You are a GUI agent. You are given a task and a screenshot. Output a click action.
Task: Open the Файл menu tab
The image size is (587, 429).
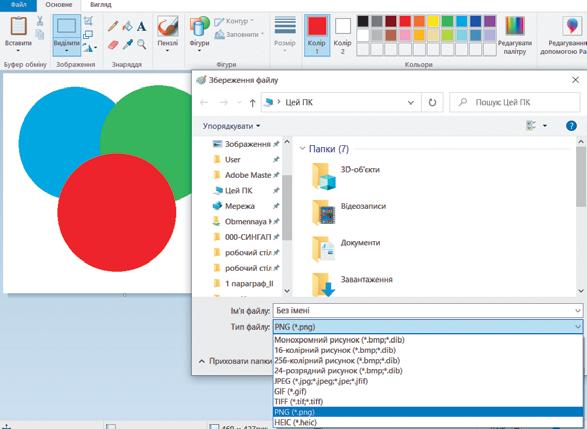[18, 5]
